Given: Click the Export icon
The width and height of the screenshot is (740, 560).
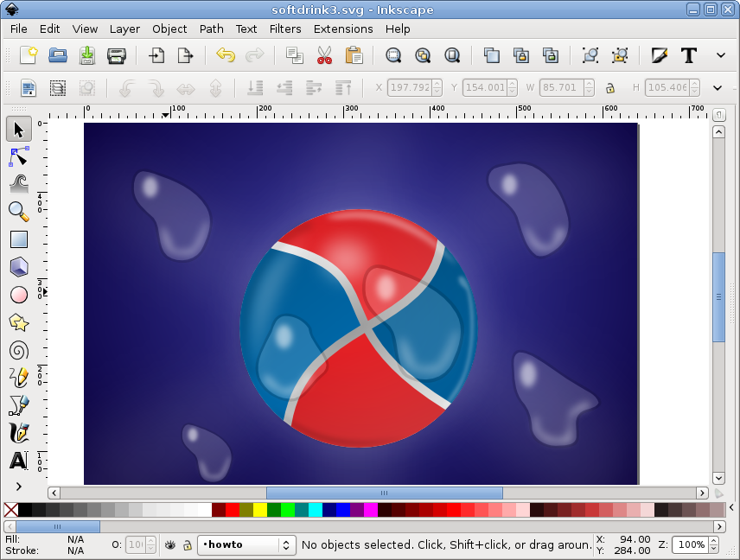Looking at the screenshot, I should pos(186,55).
